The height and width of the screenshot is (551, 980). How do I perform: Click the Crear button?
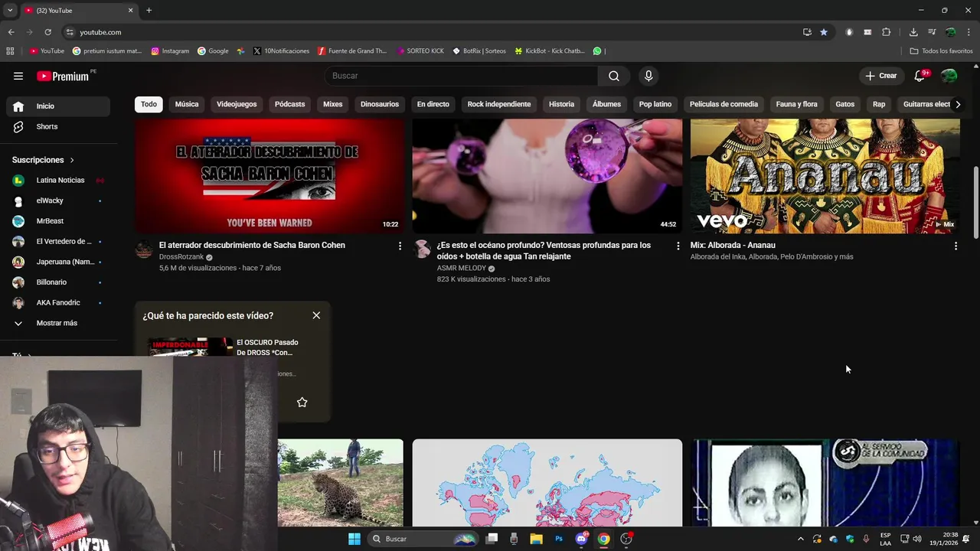(880, 76)
